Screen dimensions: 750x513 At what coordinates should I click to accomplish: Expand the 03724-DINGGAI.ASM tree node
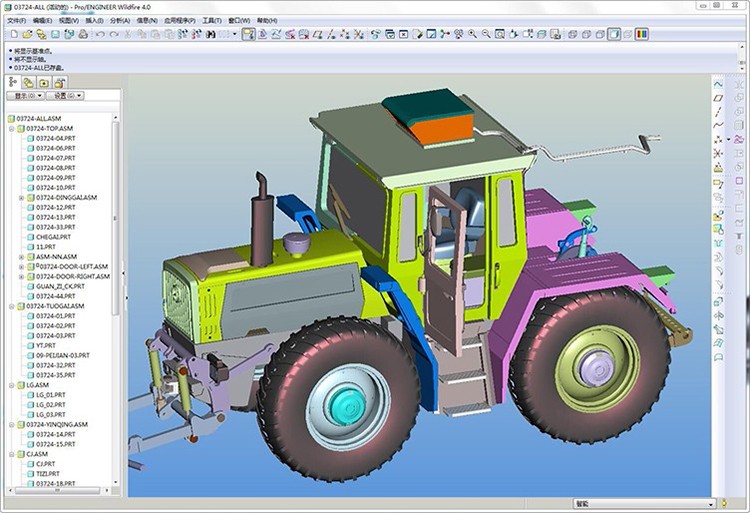coord(21,198)
